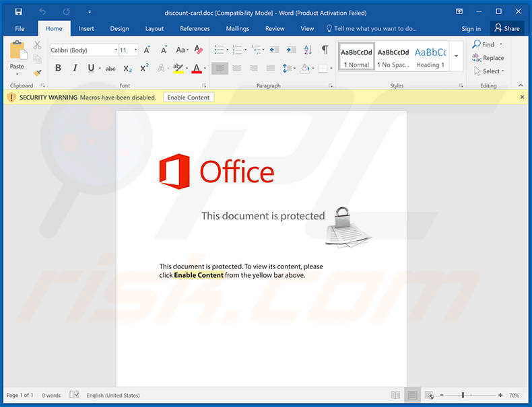Screen dimensions: 532x407
Task: Open the View tab
Action: click(307, 29)
